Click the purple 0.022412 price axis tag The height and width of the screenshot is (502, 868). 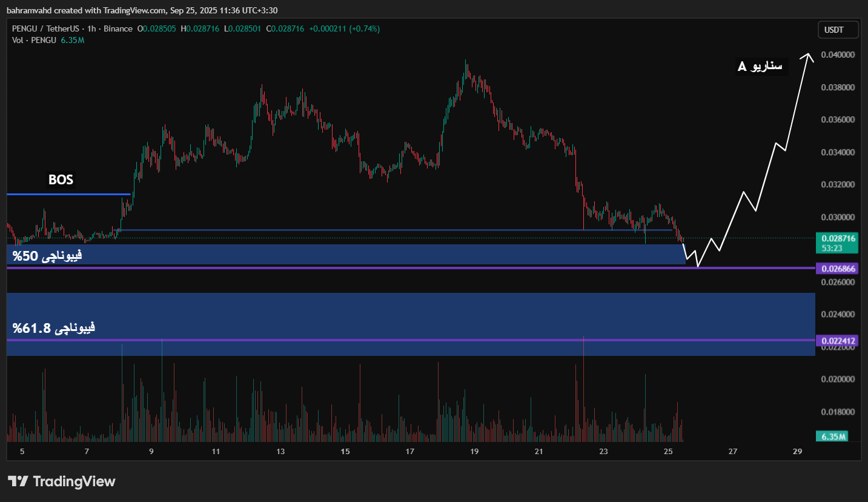837,341
